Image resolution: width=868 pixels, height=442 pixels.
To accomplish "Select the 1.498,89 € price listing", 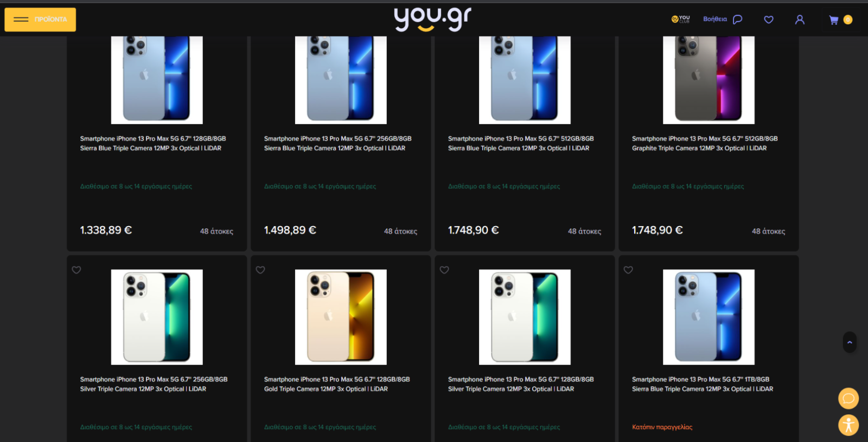I will (290, 230).
